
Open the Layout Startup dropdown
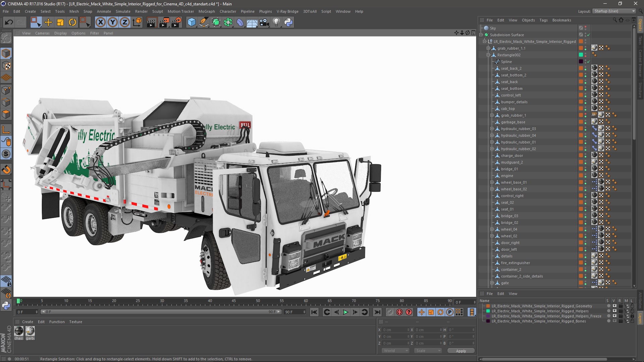point(614,11)
